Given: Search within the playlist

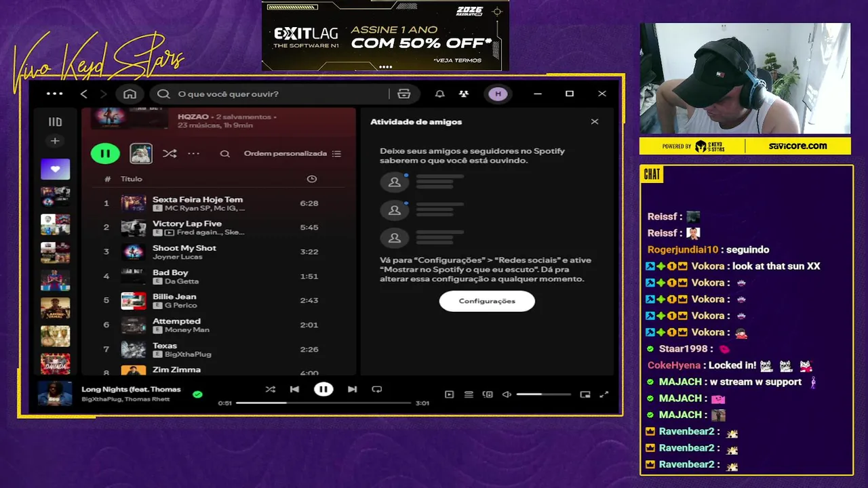Looking at the screenshot, I should click(x=224, y=154).
